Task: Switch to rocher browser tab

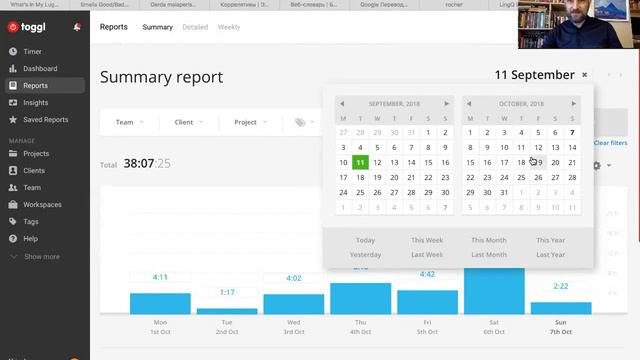Action: point(454,5)
